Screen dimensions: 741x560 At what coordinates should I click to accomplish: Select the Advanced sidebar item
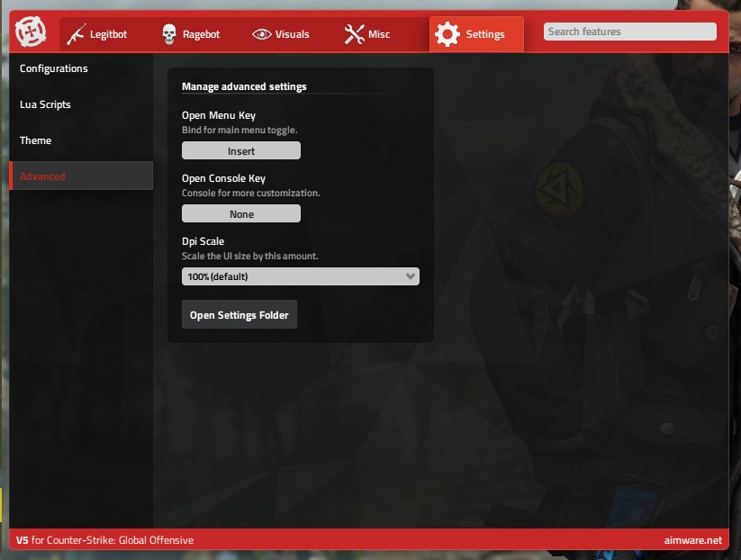tap(42, 176)
